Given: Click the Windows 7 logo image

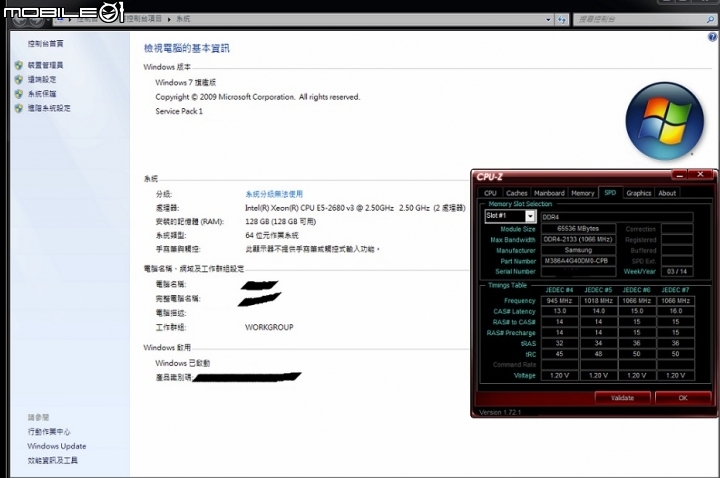Looking at the screenshot, I should click(664, 121).
